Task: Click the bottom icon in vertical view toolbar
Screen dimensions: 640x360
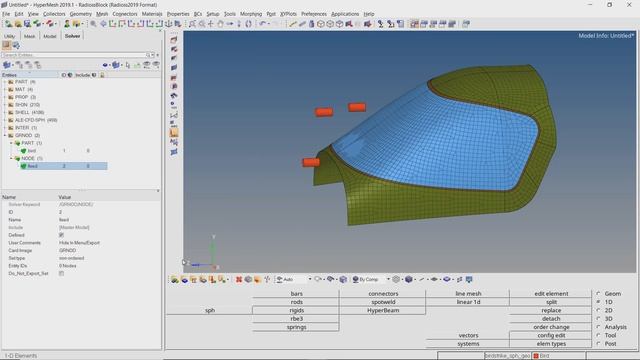Action: click(174, 152)
